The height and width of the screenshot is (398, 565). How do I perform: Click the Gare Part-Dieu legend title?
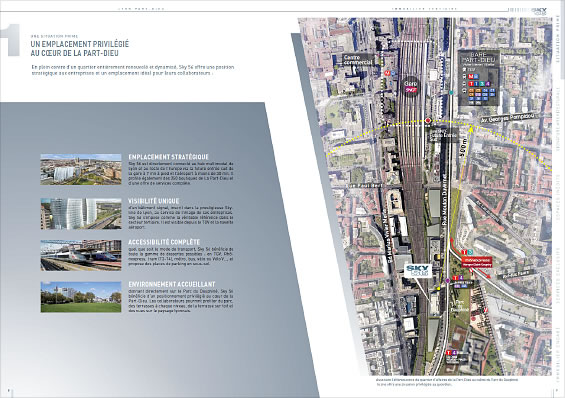[x=479, y=57]
